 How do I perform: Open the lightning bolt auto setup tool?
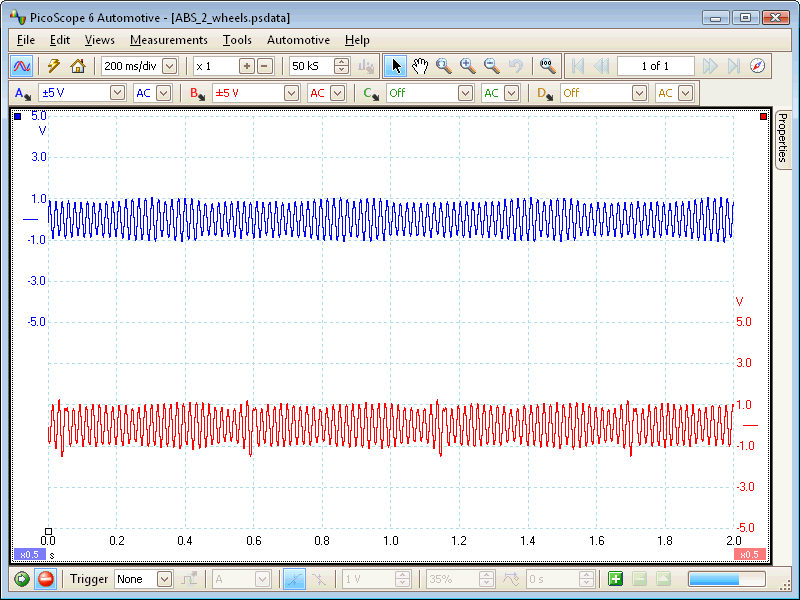click(54, 66)
